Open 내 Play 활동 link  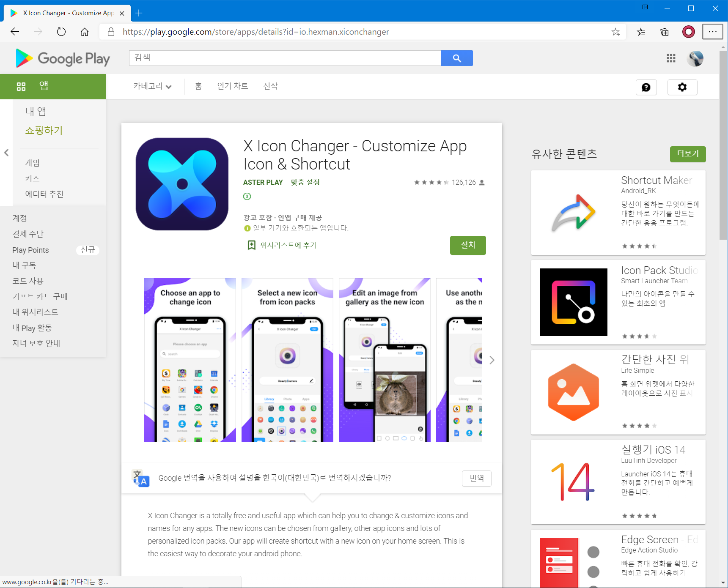point(32,328)
